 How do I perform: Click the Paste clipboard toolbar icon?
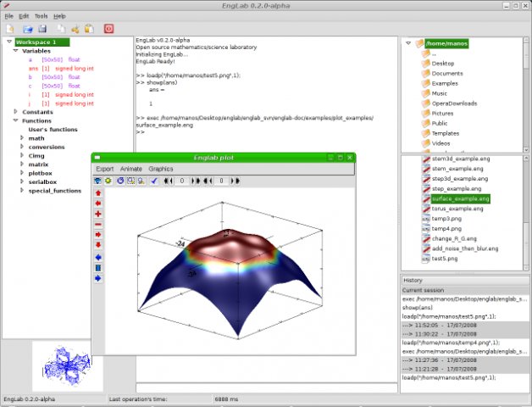(89, 29)
